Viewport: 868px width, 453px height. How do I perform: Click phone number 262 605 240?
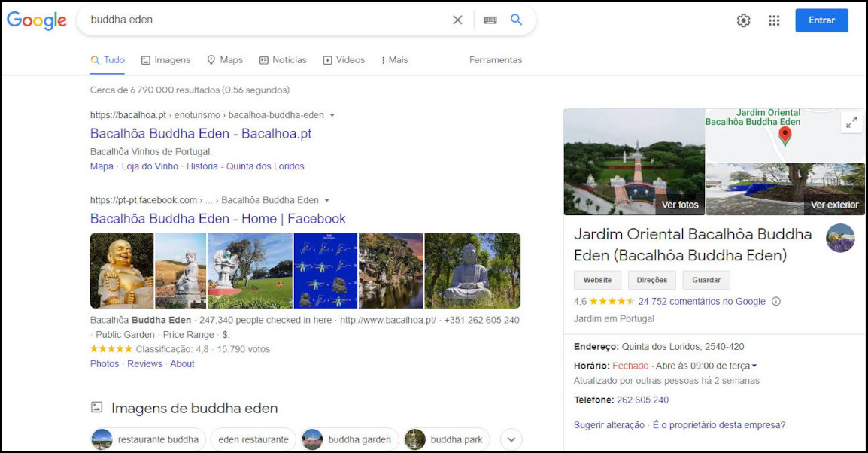642,400
